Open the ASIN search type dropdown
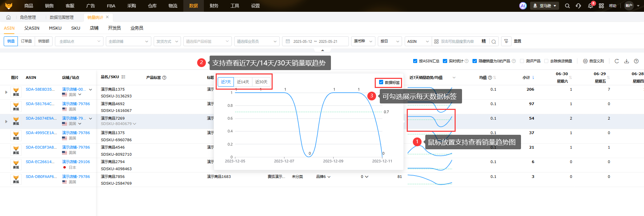644x216 pixels. [418, 41]
